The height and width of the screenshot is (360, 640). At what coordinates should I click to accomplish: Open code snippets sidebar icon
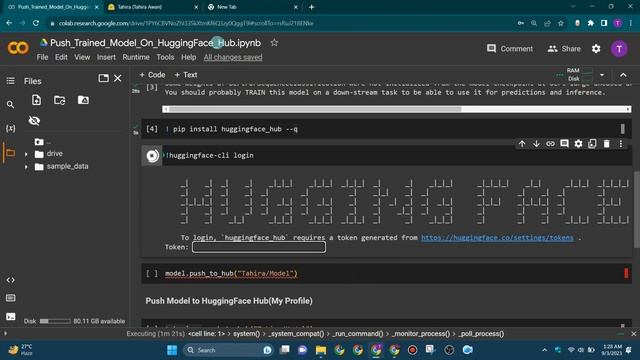coord(11,280)
